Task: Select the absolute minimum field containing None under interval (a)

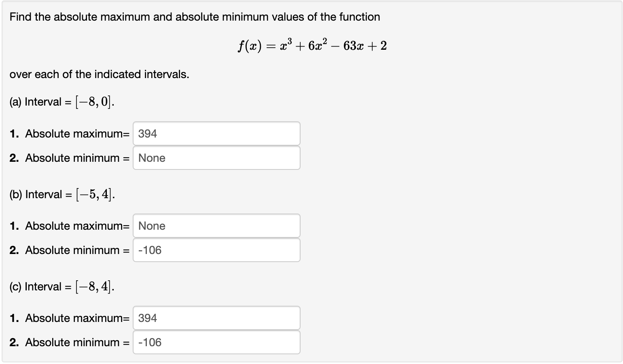Action: pyautogui.click(x=216, y=158)
